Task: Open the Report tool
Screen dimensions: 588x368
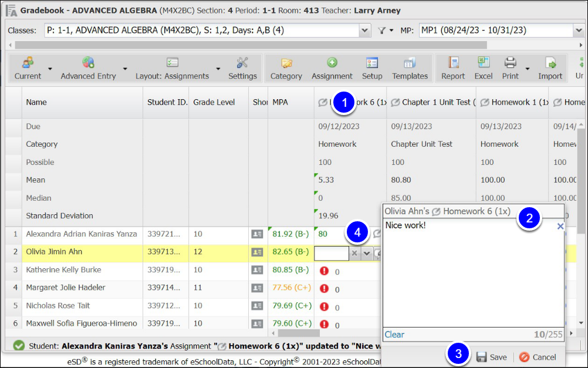Action: (453, 68)
